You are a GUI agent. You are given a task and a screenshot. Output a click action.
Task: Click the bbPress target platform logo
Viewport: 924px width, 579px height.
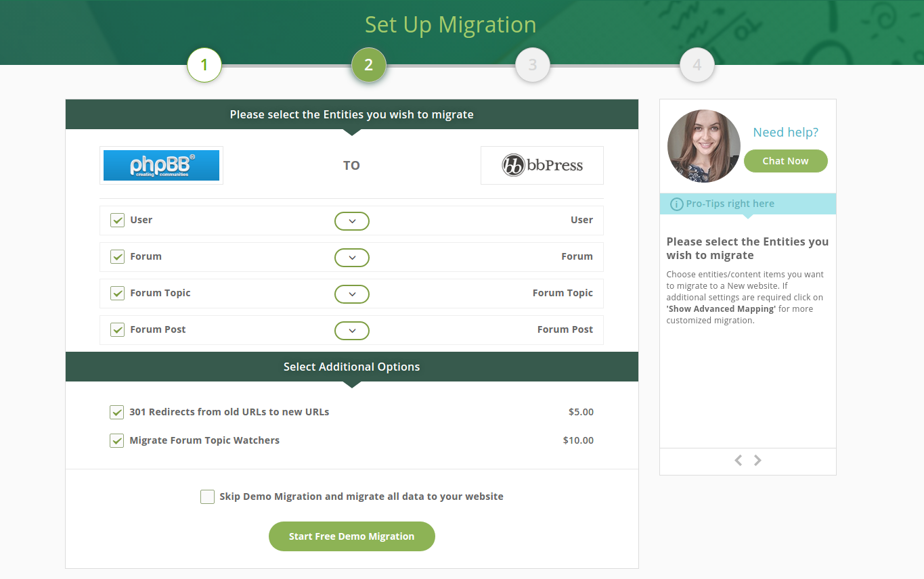(x=542, y=165)
